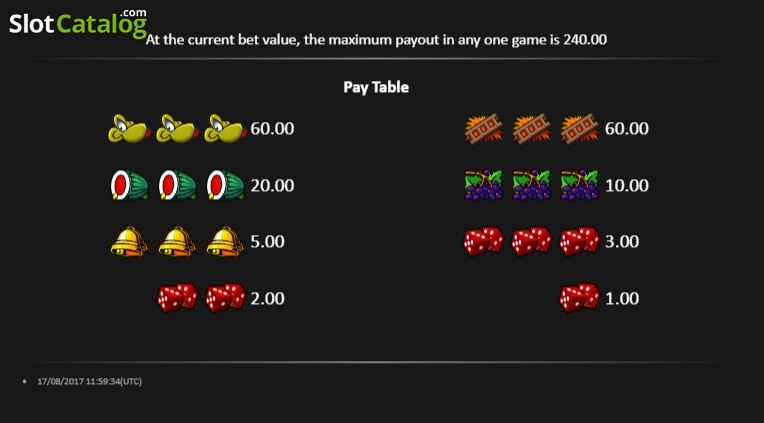Screen dimensions: 764x423
Task: Click the first golden bell symbol
Action: (129, 241)
